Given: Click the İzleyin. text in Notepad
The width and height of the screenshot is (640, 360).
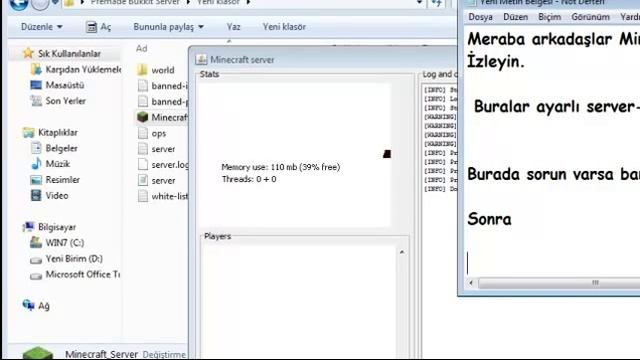Looking at the screenshot, I should (496, 62).
